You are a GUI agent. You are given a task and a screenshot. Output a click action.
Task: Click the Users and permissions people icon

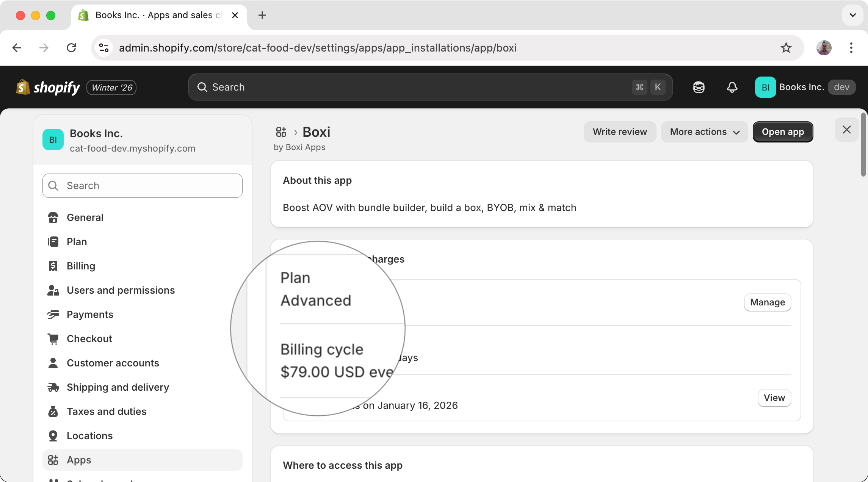[x=53, y=290]
